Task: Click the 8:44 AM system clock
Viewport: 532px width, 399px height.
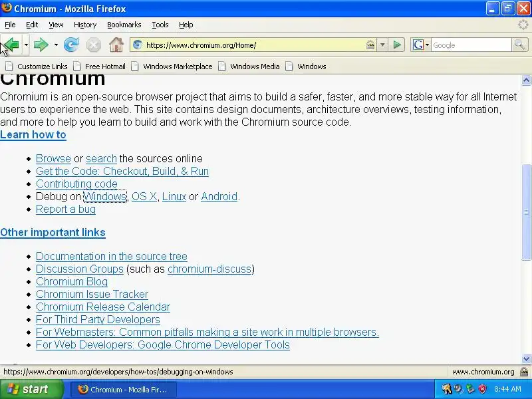Action: point(507,389)
